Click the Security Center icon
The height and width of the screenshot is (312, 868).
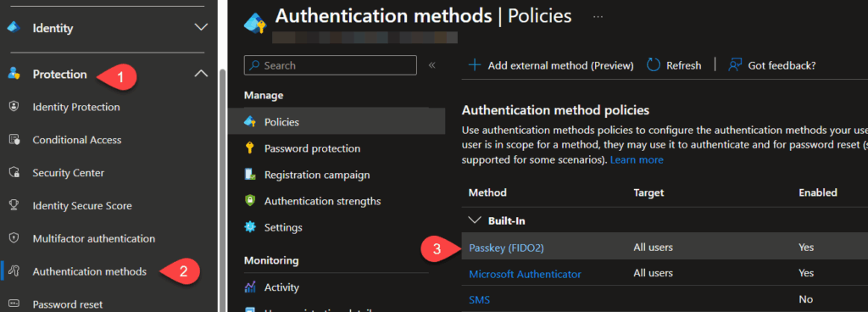click(x=14, y=173)
